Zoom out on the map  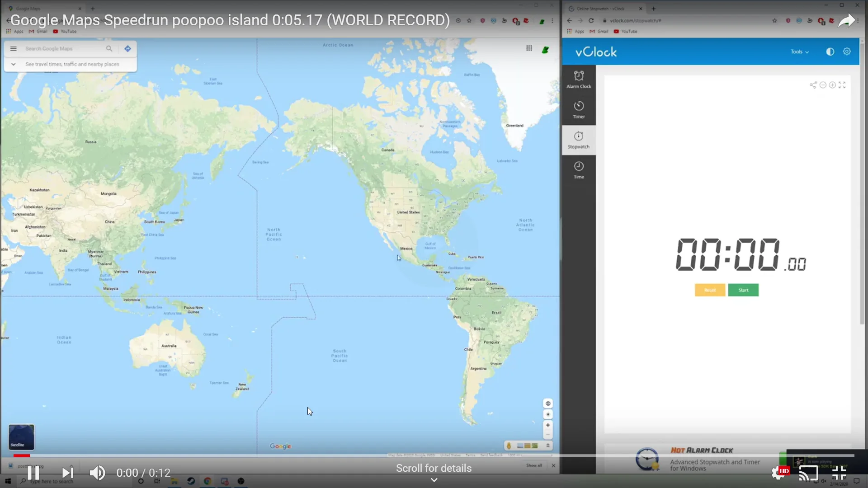[548, 435]
